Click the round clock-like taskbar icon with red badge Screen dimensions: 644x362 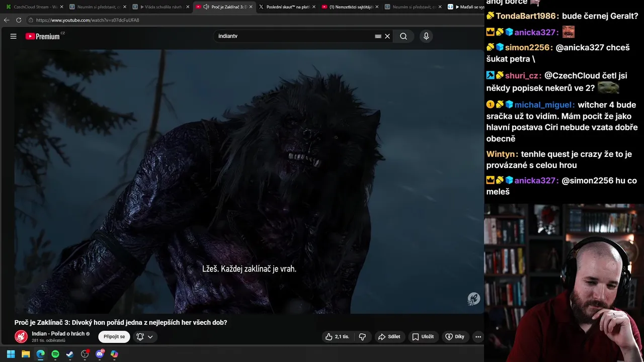tap(85, 354)
